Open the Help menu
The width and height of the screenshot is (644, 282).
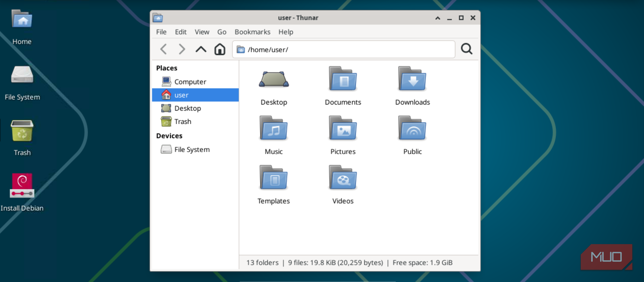point(286,32)
